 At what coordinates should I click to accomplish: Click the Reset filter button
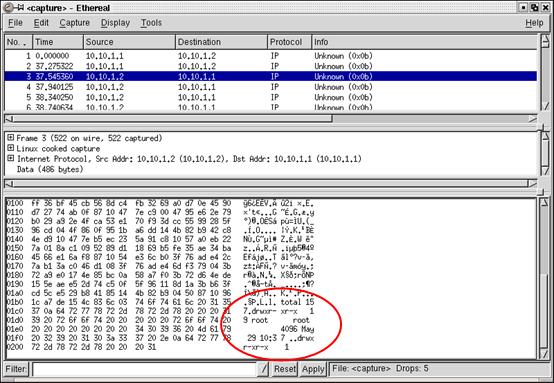[x=285, y=369]
